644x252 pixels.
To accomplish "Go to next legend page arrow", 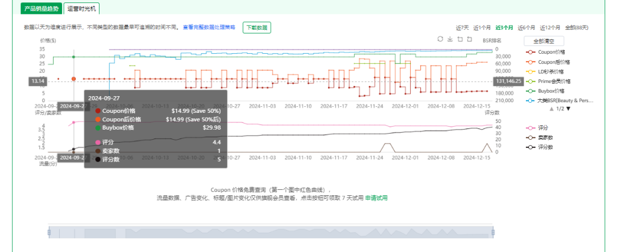I will click(x=569, y=109).
